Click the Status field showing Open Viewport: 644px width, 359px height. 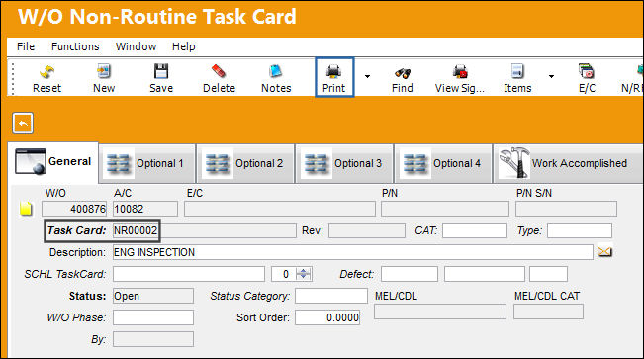tap(153, 296)
